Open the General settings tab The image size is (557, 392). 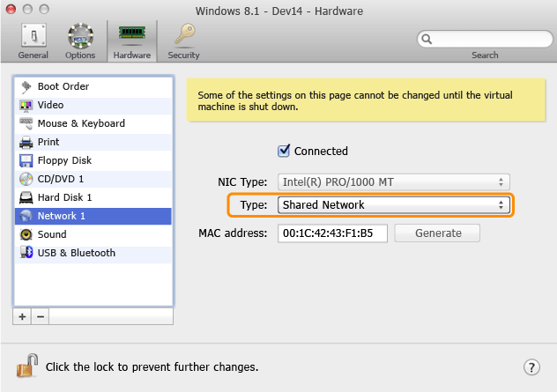tap(33, 41)
